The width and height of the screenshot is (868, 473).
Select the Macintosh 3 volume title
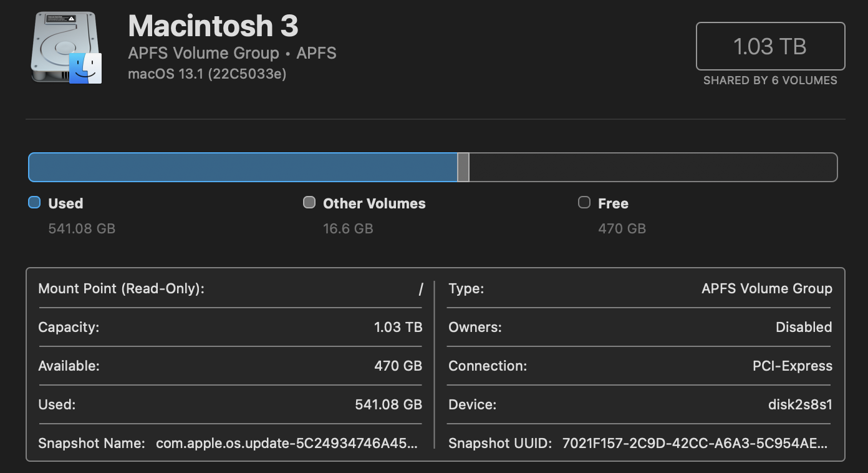point(213,26)
